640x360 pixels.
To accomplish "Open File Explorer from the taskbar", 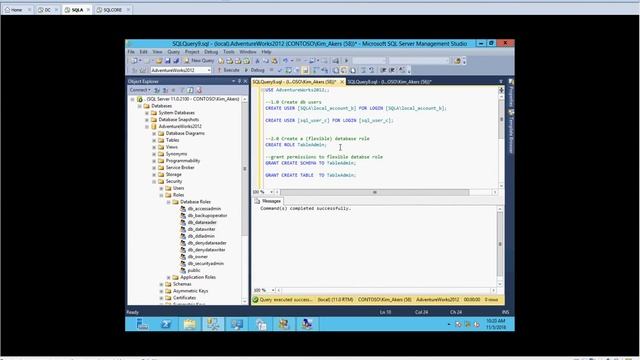I will coord(190,324).
